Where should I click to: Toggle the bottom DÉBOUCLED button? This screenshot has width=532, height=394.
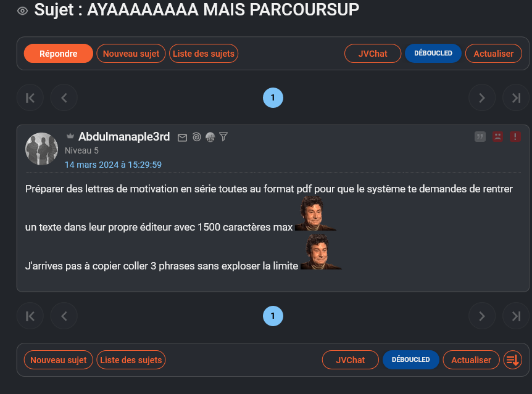(410, 359)
